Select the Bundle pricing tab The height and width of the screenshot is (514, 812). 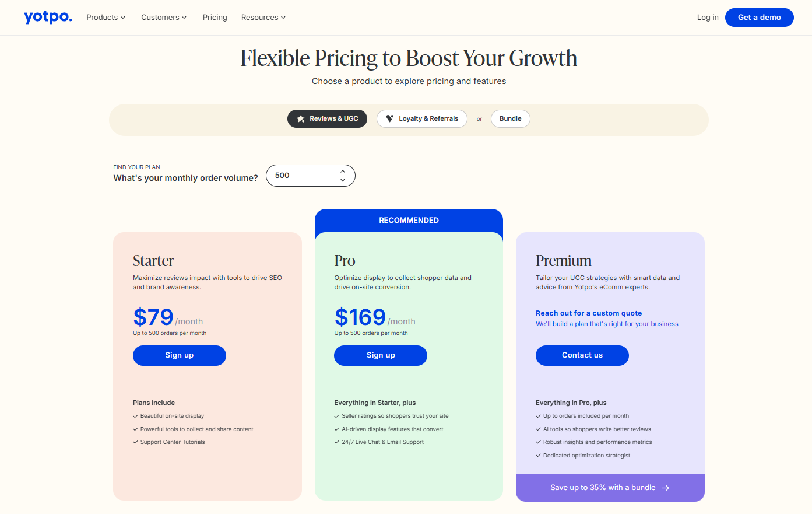point(510,118)
